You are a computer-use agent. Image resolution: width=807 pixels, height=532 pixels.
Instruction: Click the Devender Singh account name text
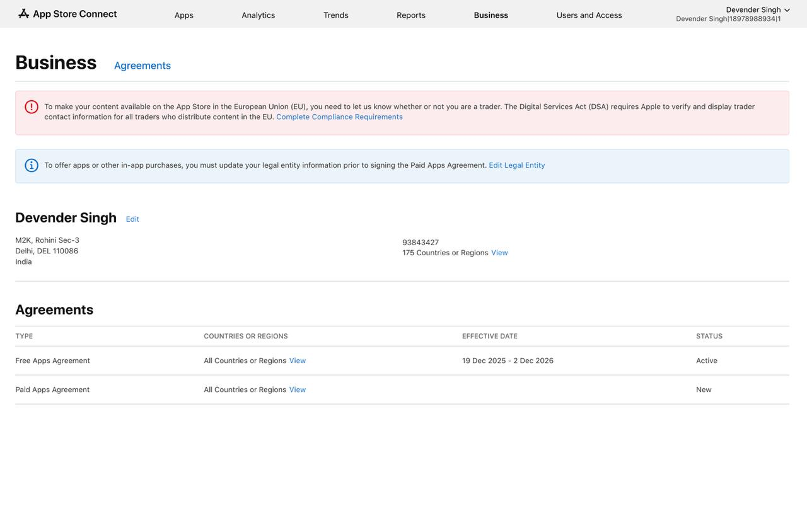click(x=754, y=9)
